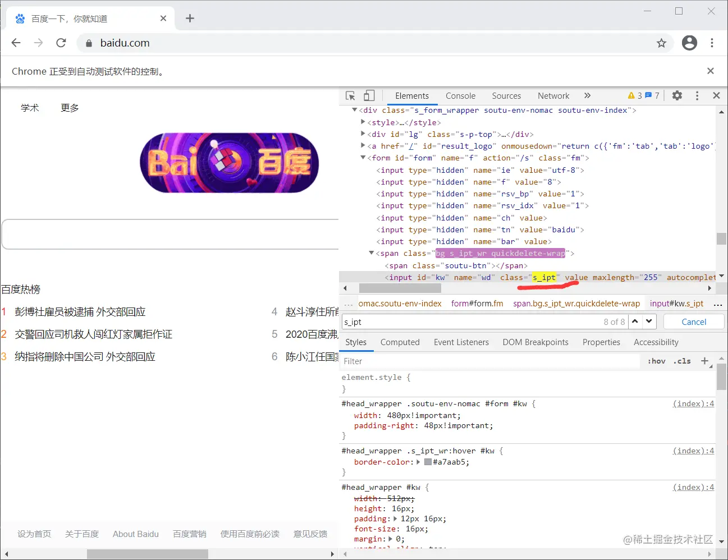Toggle the :hov element state pane
This screenshot has height=560, width=728.
657,361
